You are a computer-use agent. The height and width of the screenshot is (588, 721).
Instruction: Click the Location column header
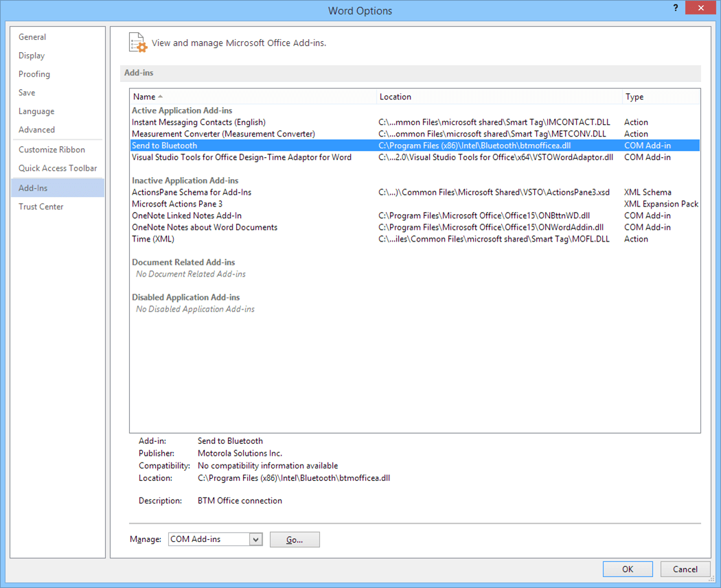click(x=499, y=97)
